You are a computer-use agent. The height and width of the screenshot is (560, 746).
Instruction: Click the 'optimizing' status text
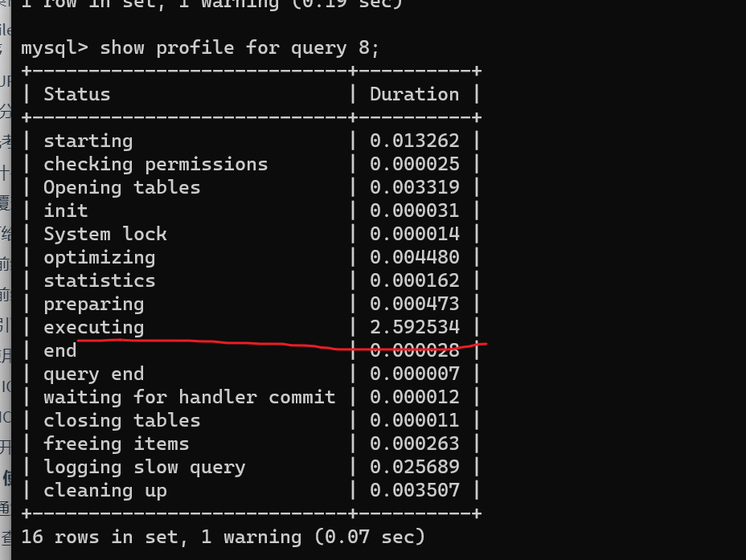(x=99, y=258)
